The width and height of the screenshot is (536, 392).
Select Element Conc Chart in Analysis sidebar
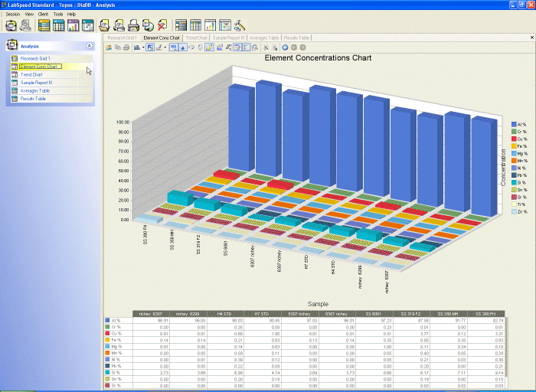click(x=41, y=67)
